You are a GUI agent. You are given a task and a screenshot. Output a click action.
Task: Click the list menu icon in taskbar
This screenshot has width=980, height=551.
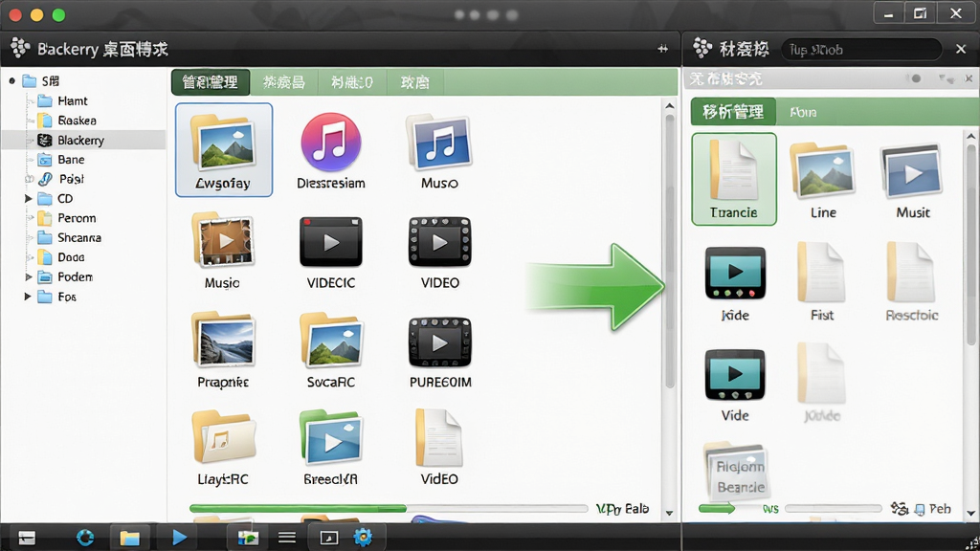coord(287,538)
